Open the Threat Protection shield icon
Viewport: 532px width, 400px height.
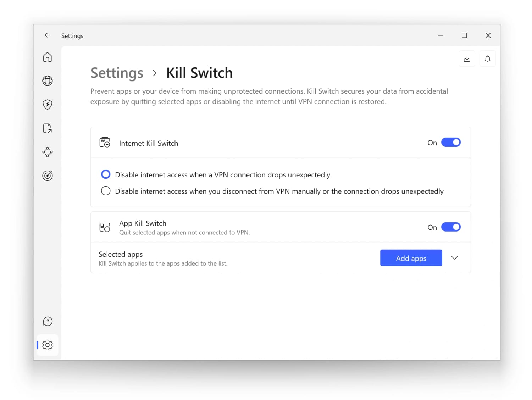[x=48, y=104]
